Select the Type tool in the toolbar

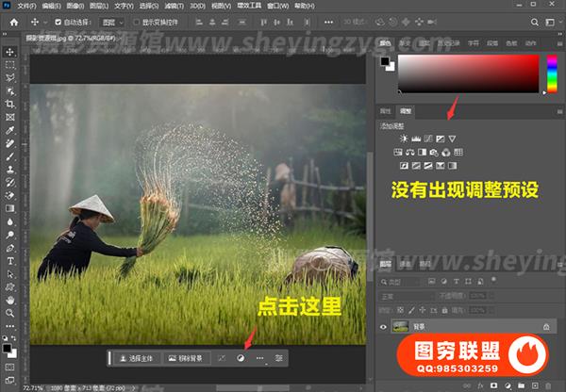9,261
